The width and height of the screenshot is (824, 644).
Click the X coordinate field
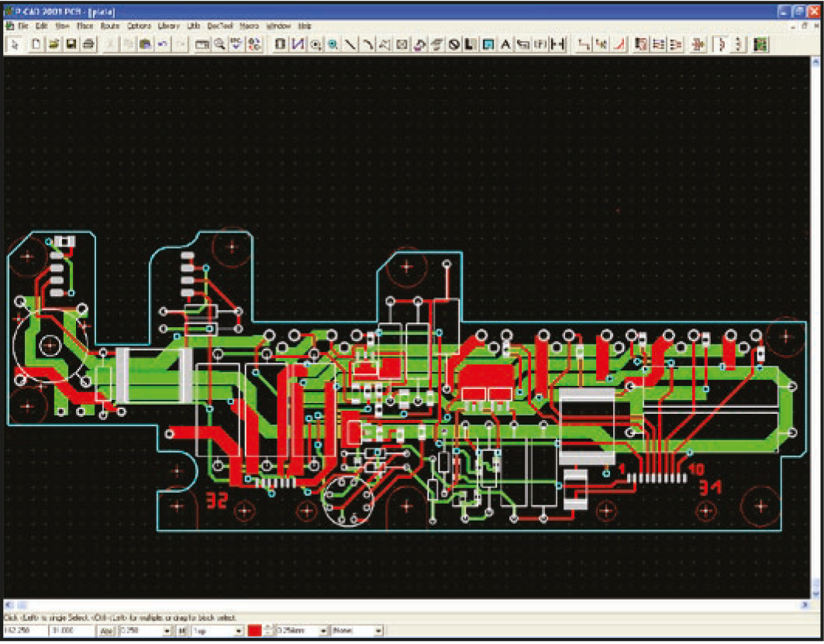tap(25, 632)
